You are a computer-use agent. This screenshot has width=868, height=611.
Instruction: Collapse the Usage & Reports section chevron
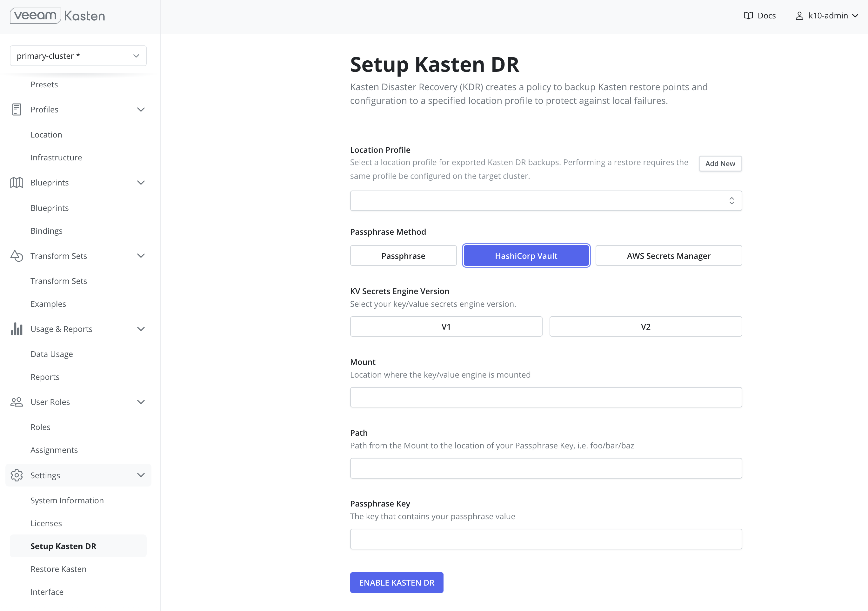pyautogui.click(x=141, y=329)
